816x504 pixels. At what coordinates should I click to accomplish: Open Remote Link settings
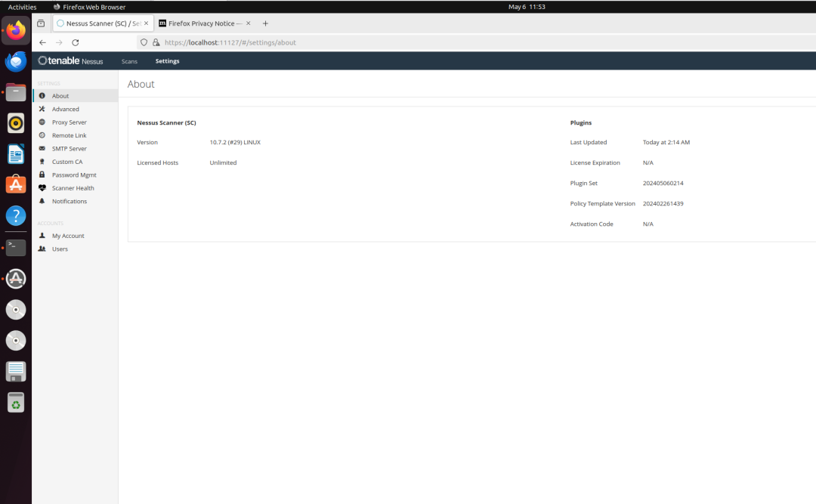75,135
